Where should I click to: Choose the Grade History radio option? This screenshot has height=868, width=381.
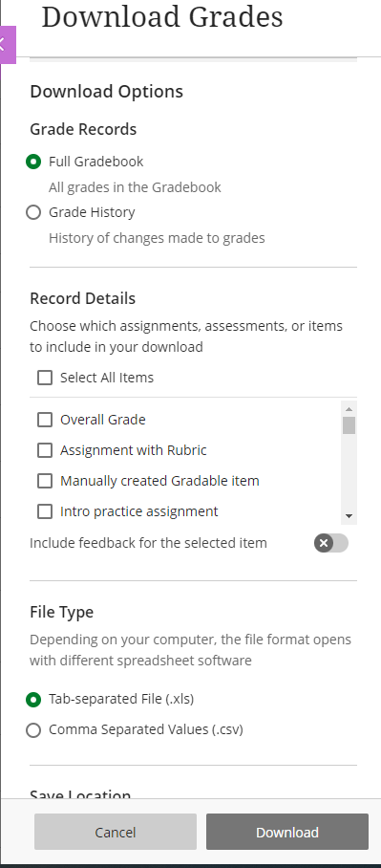click(33, 212)
